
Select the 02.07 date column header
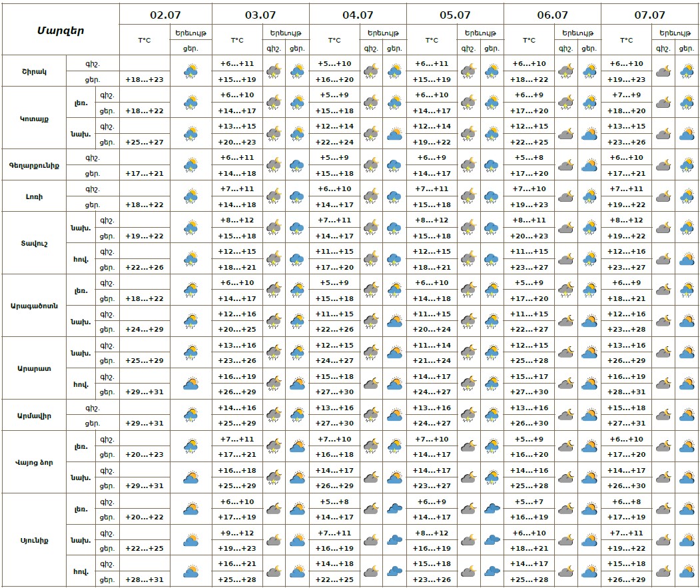165,15
